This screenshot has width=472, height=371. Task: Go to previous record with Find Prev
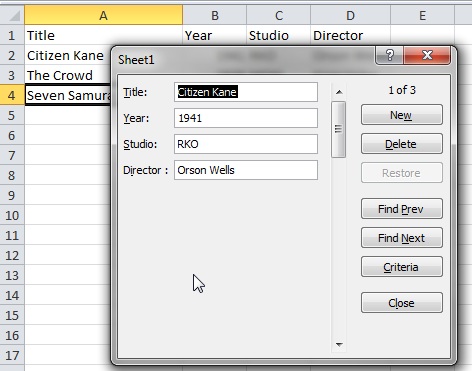coord(402,209)
